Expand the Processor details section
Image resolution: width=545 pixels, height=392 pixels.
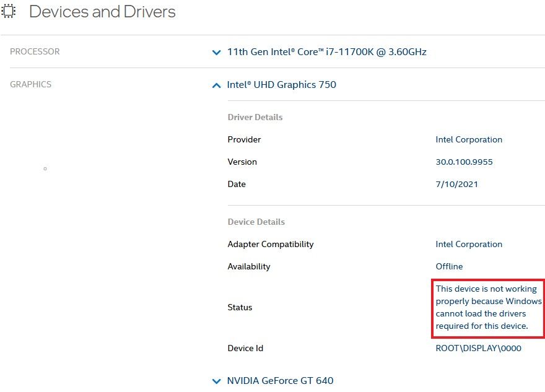coord(216,53)
